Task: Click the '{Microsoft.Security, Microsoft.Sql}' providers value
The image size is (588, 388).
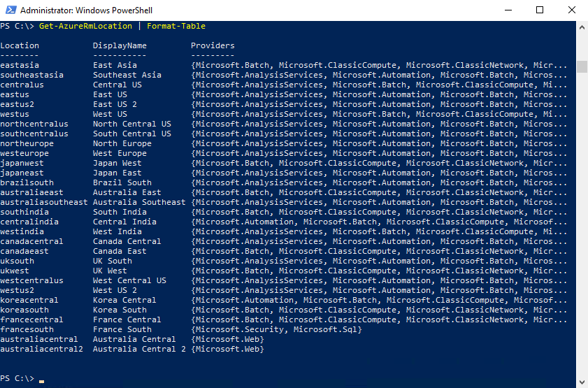Action: [276, 329]
